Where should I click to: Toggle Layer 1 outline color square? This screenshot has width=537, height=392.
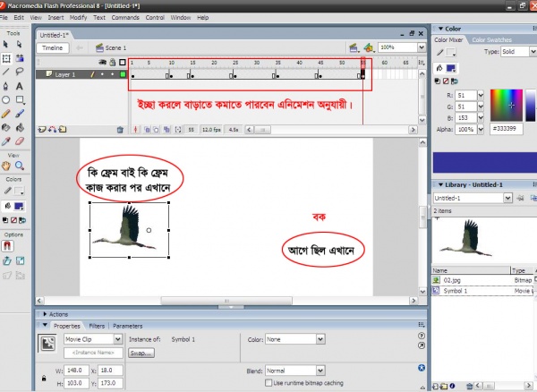click(x=123, y=74)
